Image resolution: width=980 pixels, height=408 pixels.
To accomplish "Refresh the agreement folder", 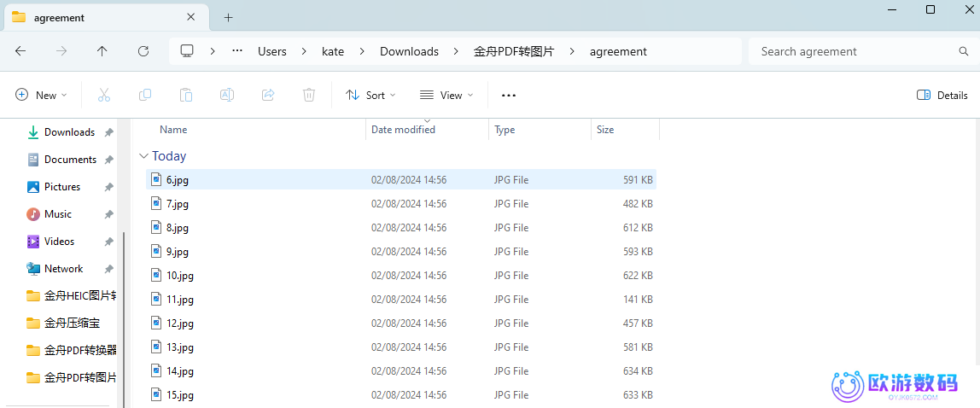I will pyautogui.click(x=143, y=51).
